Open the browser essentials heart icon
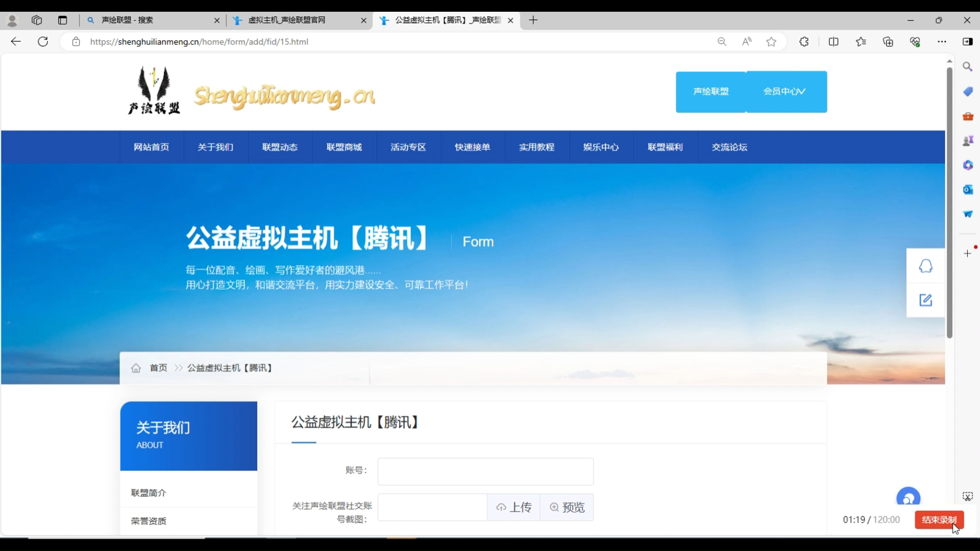 (x=915, y=42)
